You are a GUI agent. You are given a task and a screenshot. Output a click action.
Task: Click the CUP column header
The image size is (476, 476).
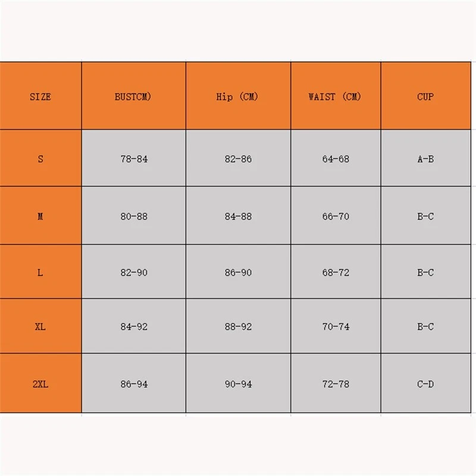click(425, 96)
